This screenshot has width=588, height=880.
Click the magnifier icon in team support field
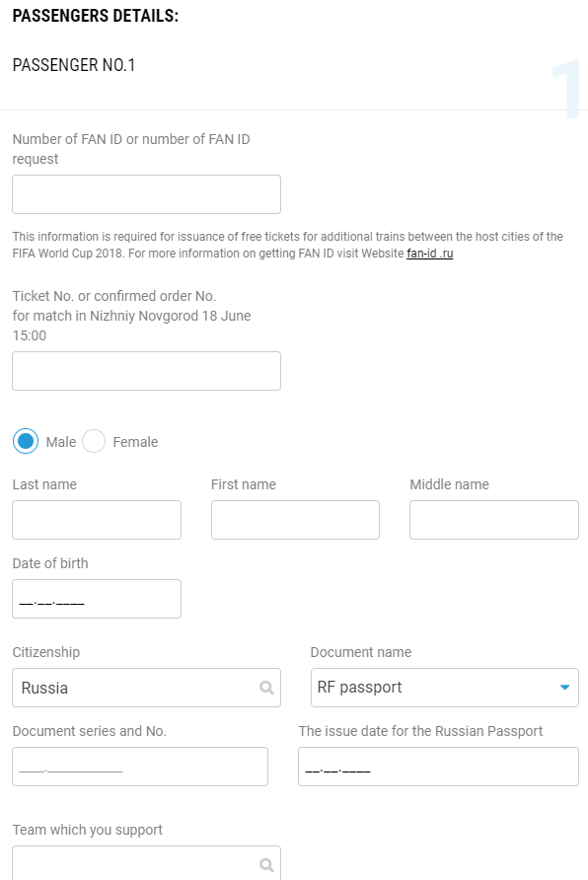tap(266, 865)
